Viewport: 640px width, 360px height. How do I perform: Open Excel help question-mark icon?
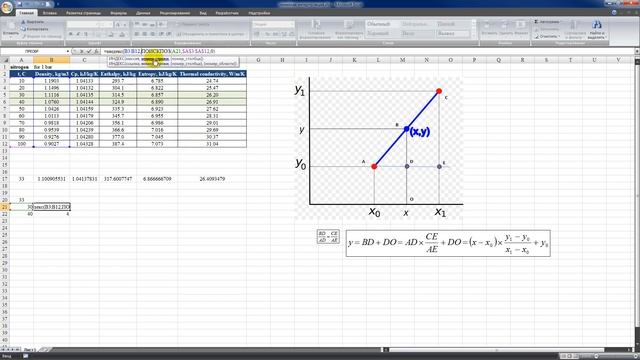614,13
